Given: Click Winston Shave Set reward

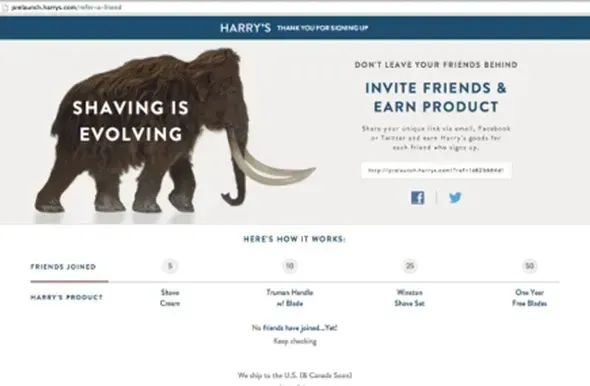Looking at the screenshot, I should pyautogui.click(x=410, y=298).
